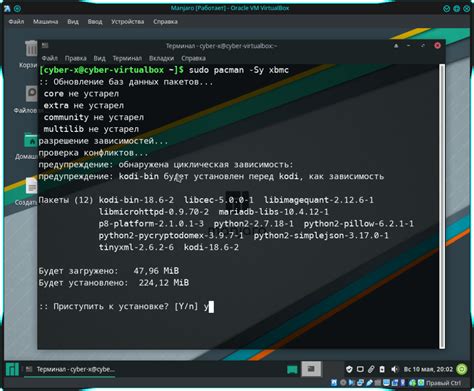Image resolution: width=474 pixels, height=391 pixels.
Task: Click the VirtualBox app icon in title bar
Action: (7, 8)
